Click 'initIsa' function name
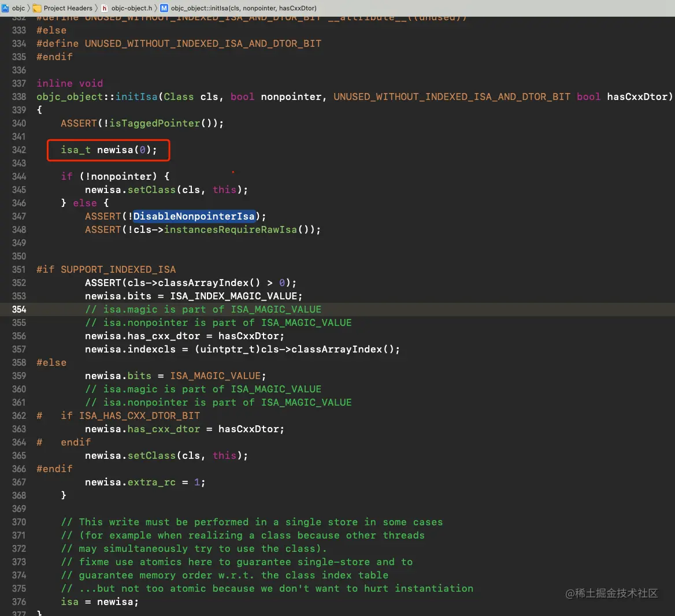675x616 pixels. (x=136, y=97)
